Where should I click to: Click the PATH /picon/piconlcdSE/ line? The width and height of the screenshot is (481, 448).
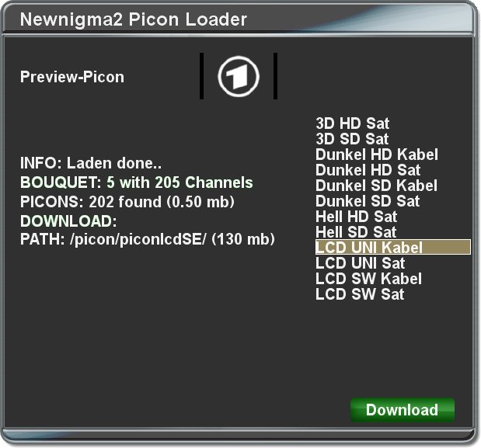pyautogui.click(x=147, y=239)
